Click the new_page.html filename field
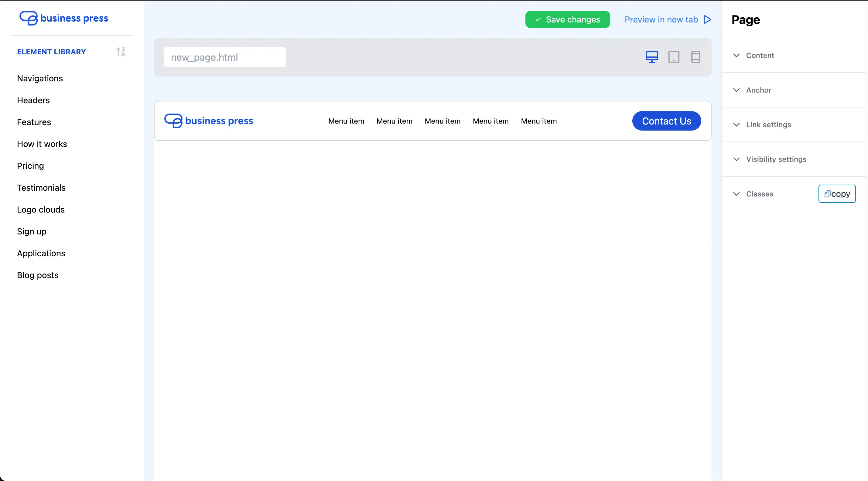This screenshot has height=481, width=868. [x=224, y=57]
